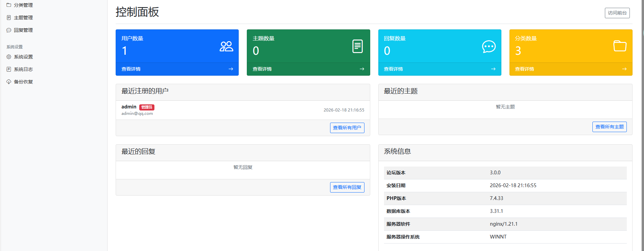Click the folder icon on 分类数量 card

[620, 46]
